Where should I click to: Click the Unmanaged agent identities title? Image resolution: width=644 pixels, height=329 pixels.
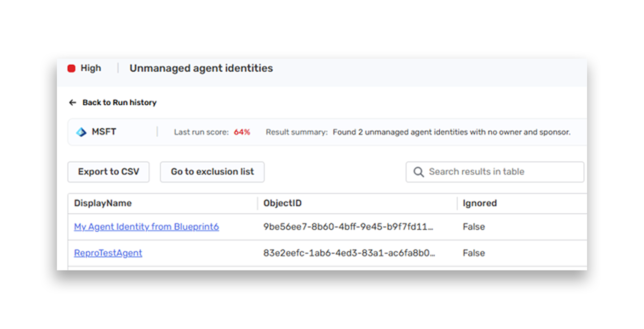tap(201, 68)
